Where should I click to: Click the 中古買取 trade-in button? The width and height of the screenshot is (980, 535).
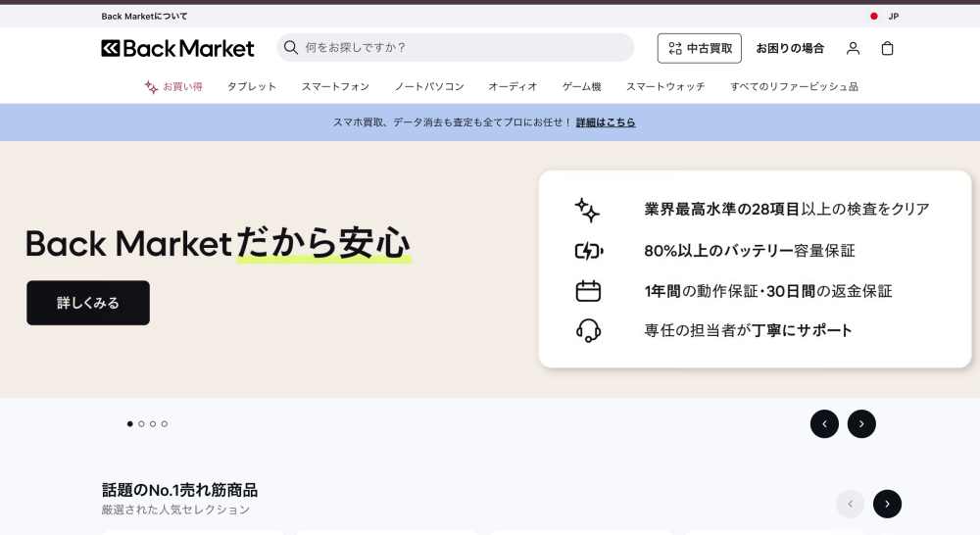pos(699,48)
